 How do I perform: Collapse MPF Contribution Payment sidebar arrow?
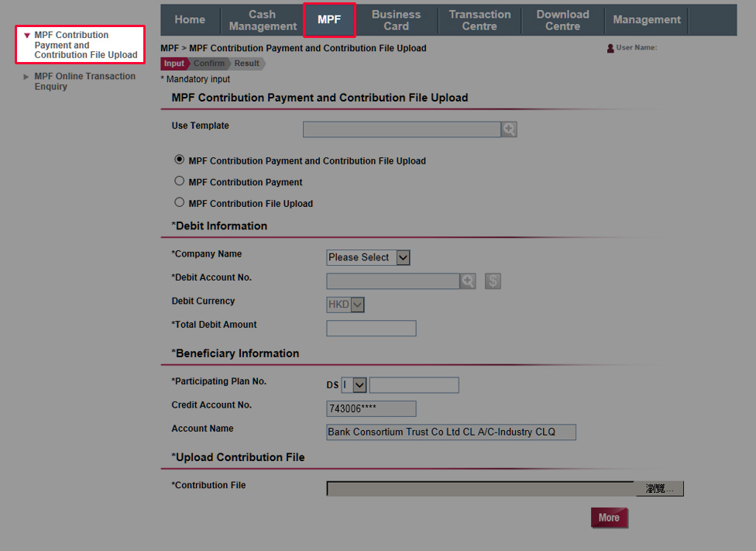(x=27, y=35)
